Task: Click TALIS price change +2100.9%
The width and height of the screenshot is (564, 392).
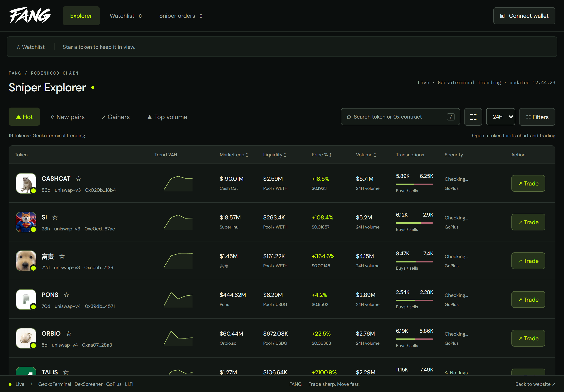Action: coord(324,372)
